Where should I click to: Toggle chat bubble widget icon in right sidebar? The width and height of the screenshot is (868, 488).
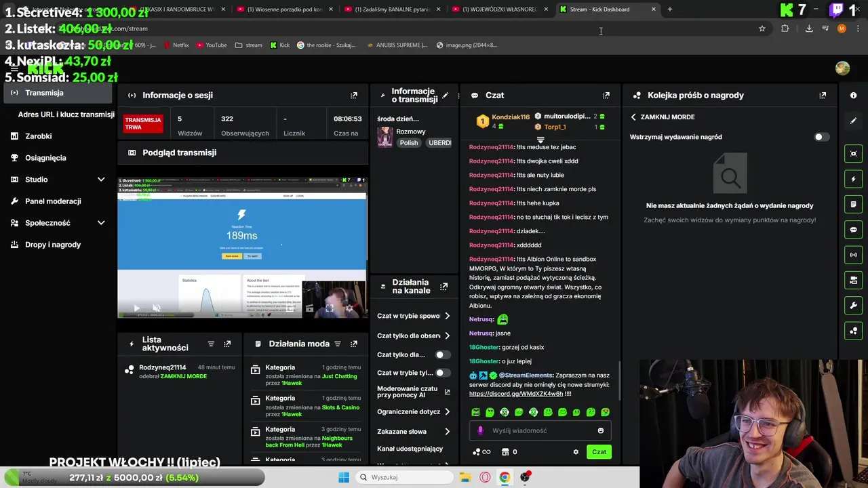pyautogui.click(x=853, y=230)
